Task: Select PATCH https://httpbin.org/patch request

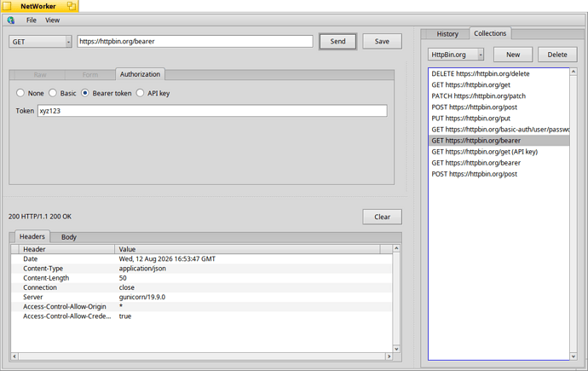Action: (x=499, y=96)
